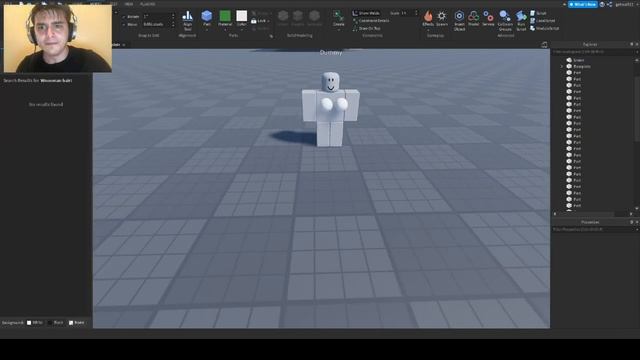Switch to the PLUGINS ribbon tab

tap(148, 4)
